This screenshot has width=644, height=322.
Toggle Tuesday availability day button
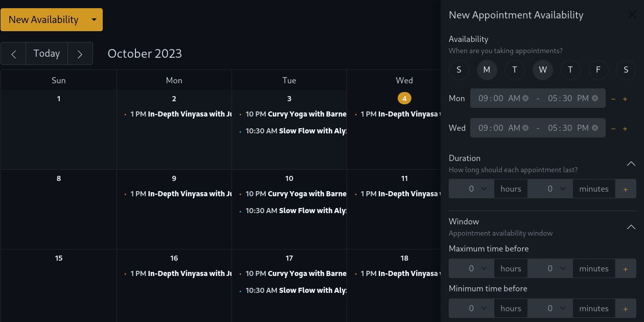[515, 70]
